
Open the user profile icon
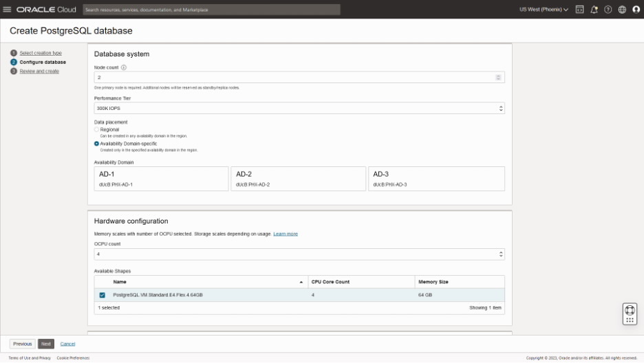pyautogui.click(x=636, y=10)
